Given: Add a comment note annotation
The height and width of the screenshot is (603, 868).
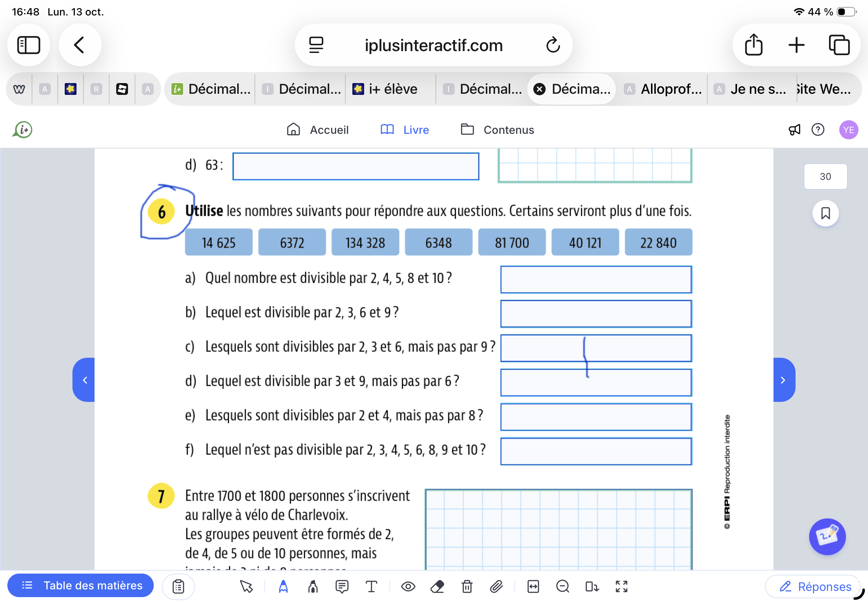Looking at the screenshot, I should (x=342, y=586).
